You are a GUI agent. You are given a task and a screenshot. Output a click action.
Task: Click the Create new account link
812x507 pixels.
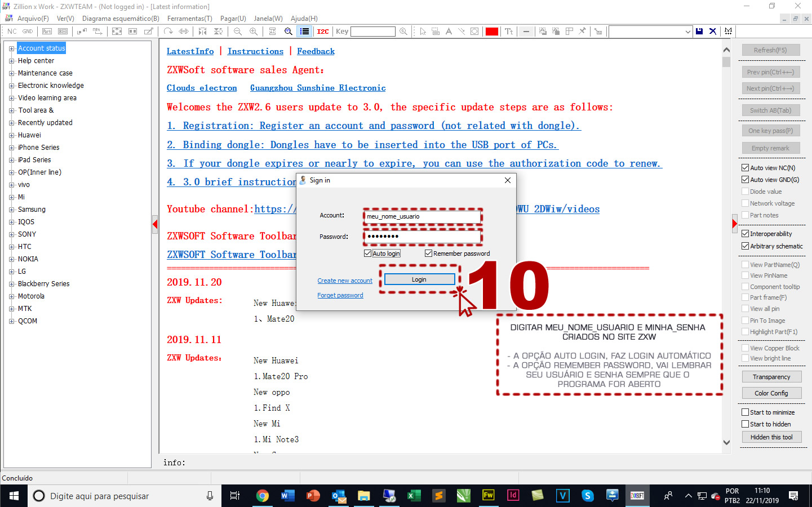[x=344, y=281]
